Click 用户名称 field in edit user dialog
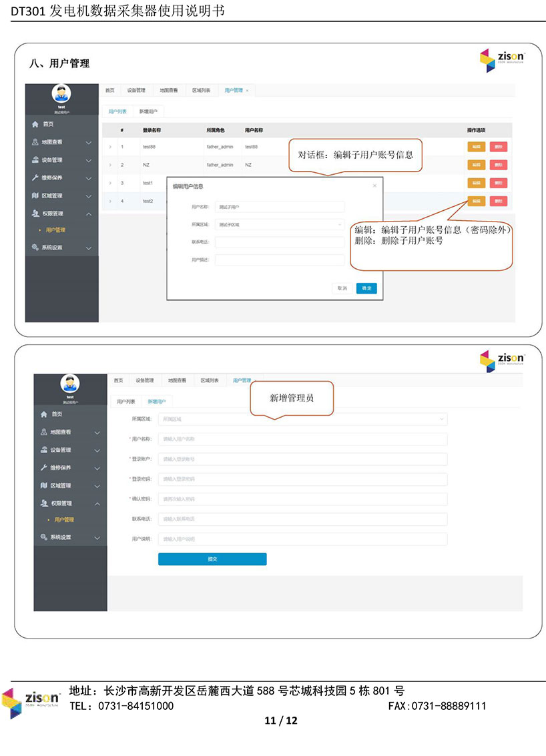This screenshot has height=756, width=546. click(279, 208)
